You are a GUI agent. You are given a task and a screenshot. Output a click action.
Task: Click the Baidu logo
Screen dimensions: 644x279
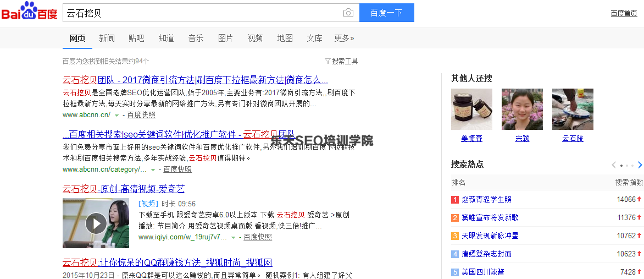pos(29,11)
